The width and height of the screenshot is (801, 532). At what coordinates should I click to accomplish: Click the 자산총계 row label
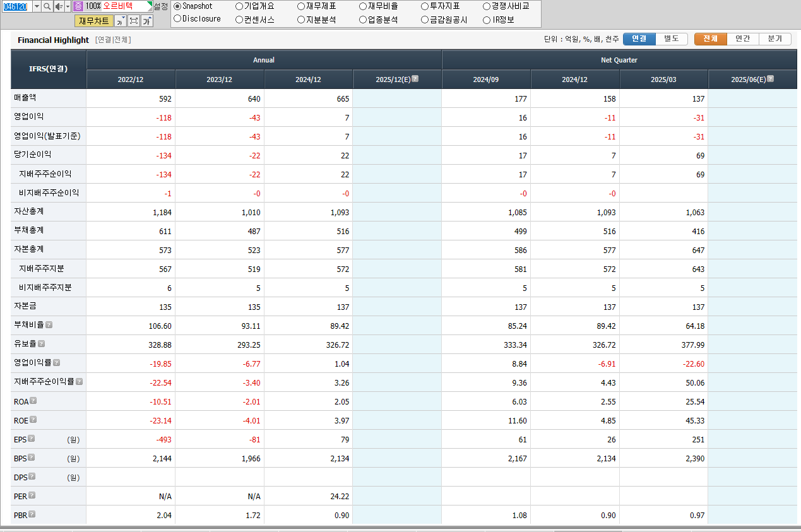point(29,211)
